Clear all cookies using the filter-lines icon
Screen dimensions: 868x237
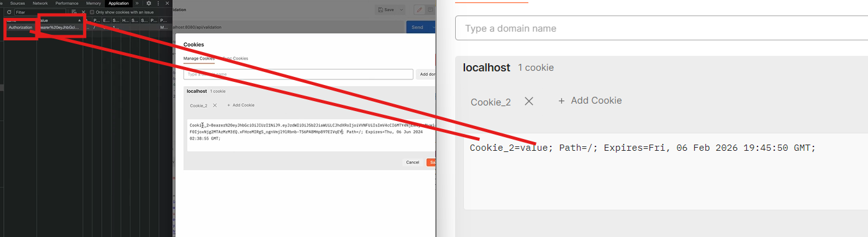(x=75, y=12)
